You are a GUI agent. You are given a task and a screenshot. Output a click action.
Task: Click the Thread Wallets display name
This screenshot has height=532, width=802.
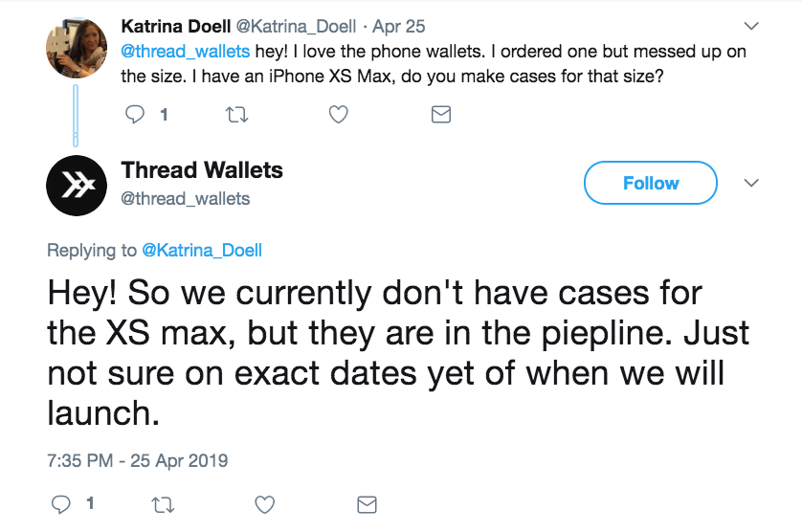(202, 171)
